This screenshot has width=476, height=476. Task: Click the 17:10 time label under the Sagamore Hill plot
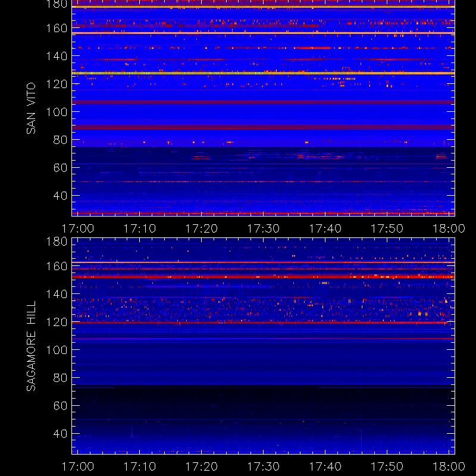click(x=140, y=466)
